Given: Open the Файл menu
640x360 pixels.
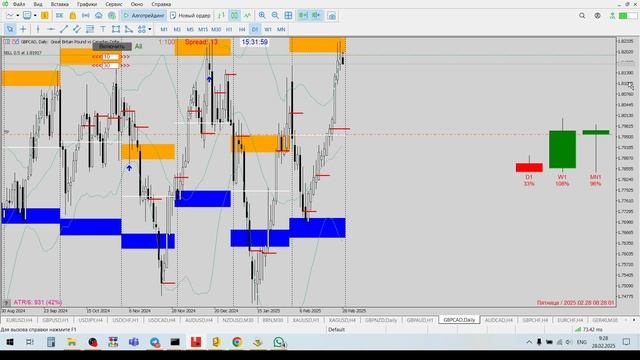Looking at the screenshot, I should [x=19, y=4].
